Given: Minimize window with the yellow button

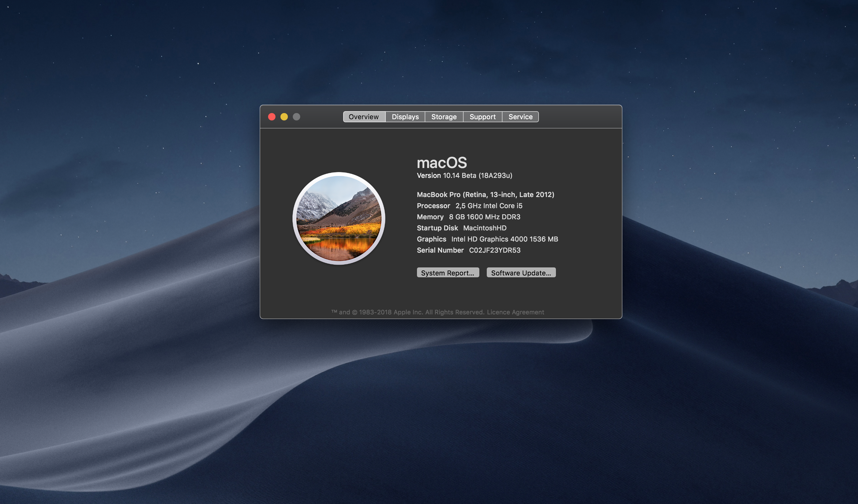Looking at the screenshot, I should (x=284, y=117).
